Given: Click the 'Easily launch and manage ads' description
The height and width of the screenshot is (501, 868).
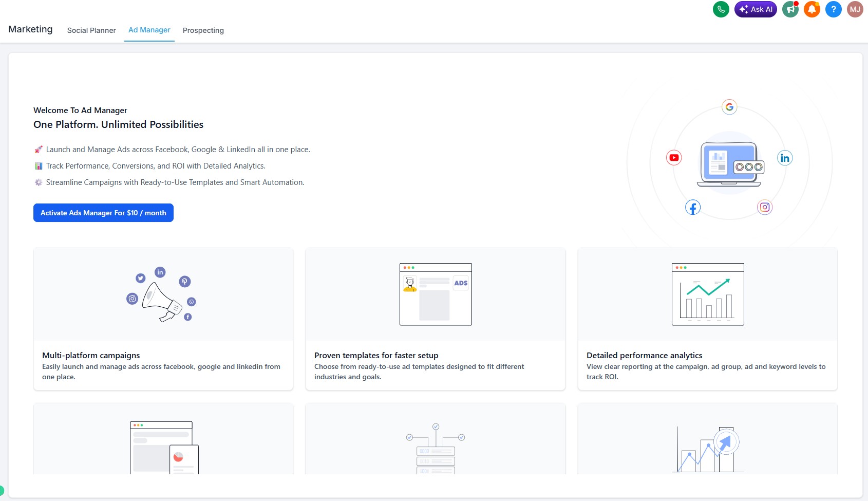Looking at the screenshot, I should point(161,372).
